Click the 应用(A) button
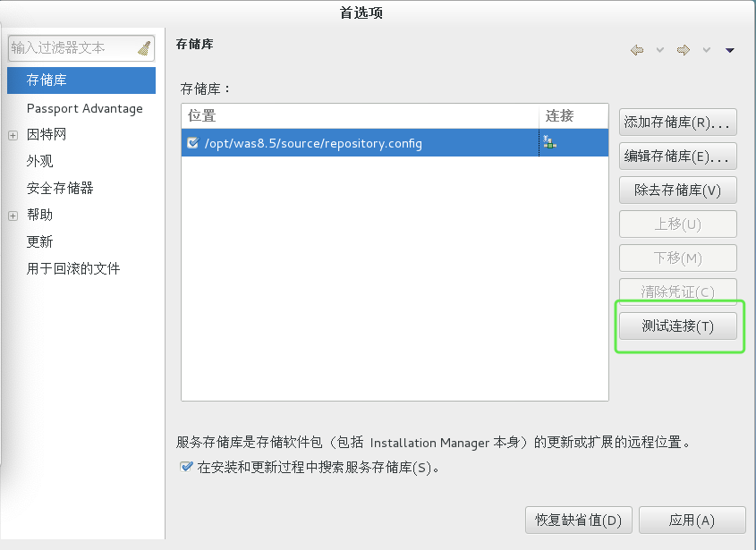756x550 pixels. pos(692,520)
